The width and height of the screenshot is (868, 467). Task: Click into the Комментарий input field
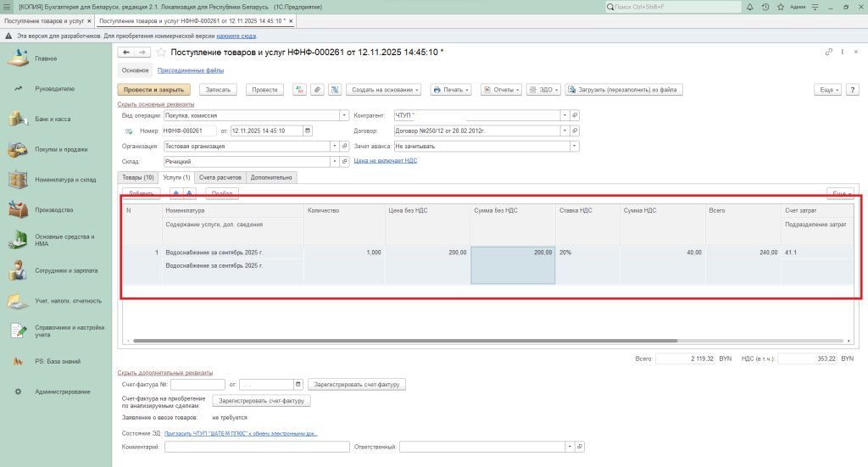(257, 447)
